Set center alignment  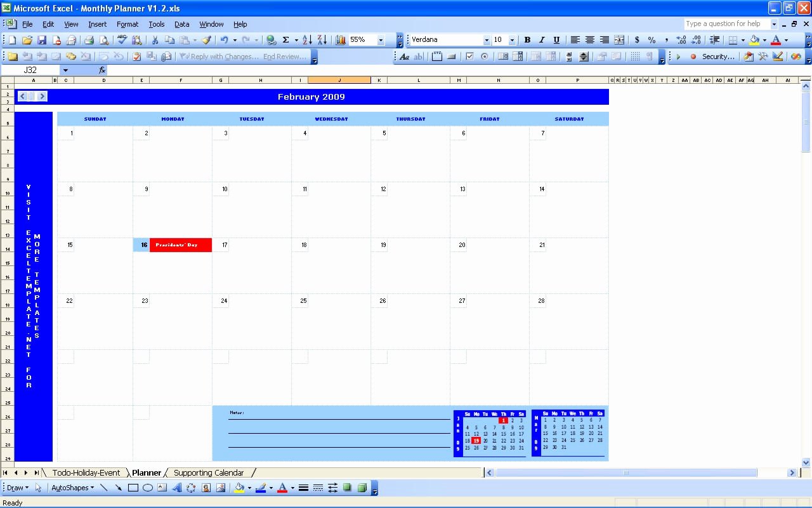590,40
